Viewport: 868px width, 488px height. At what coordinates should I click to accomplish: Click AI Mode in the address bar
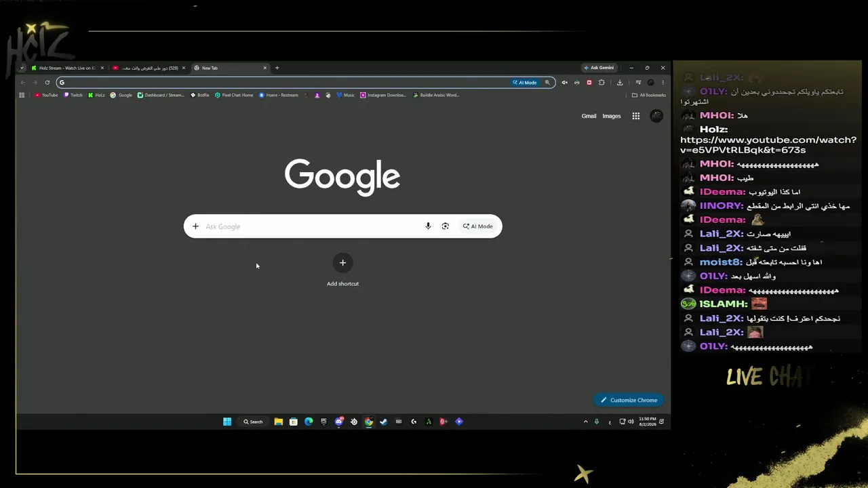click(525, 83)
